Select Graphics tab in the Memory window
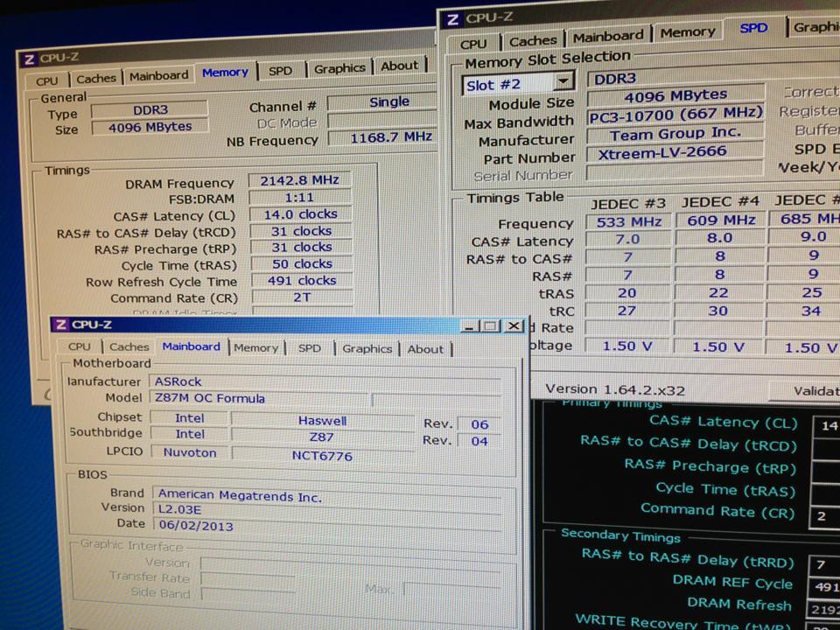This screenshot has width=840, height=630. coord(339,68)
